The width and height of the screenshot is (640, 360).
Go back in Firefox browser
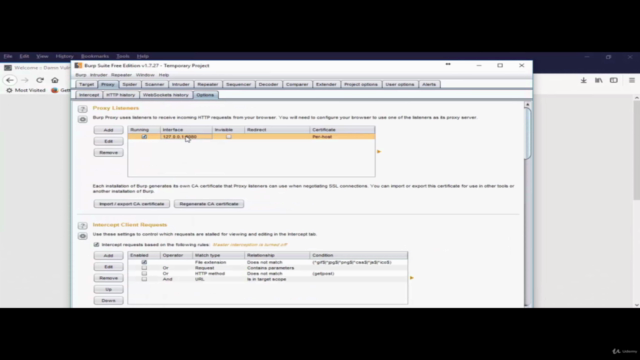(x=10, y=80)
